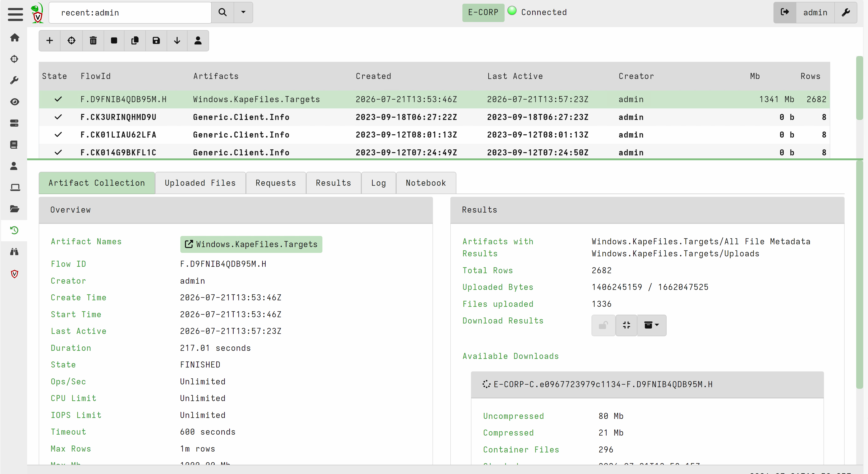The height and width of the screenshot is (474, 868).
Task: Click Generic.Client.Info in F.CK3URINQHMD9U row
Action: click(x=241, y=117)
